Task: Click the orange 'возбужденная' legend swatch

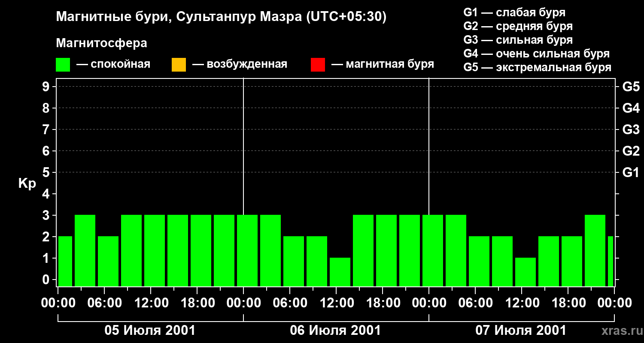Action: pos(179,65)
